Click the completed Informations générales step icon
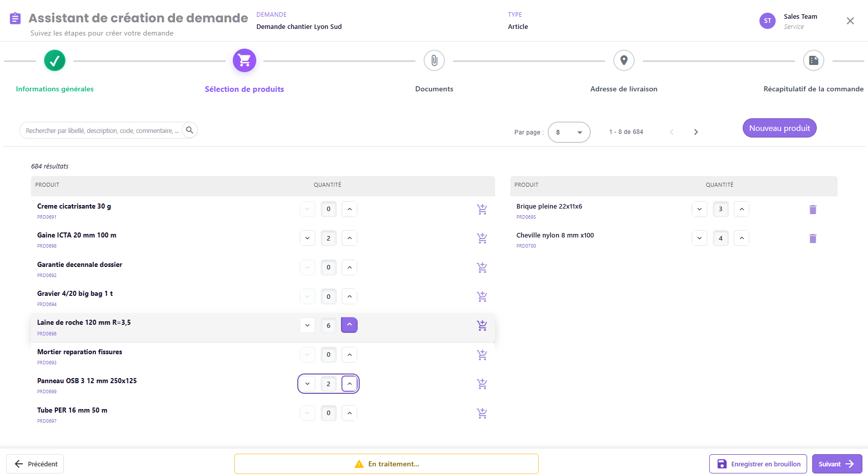The image size is (868, 475). click(x=55, y=61)
